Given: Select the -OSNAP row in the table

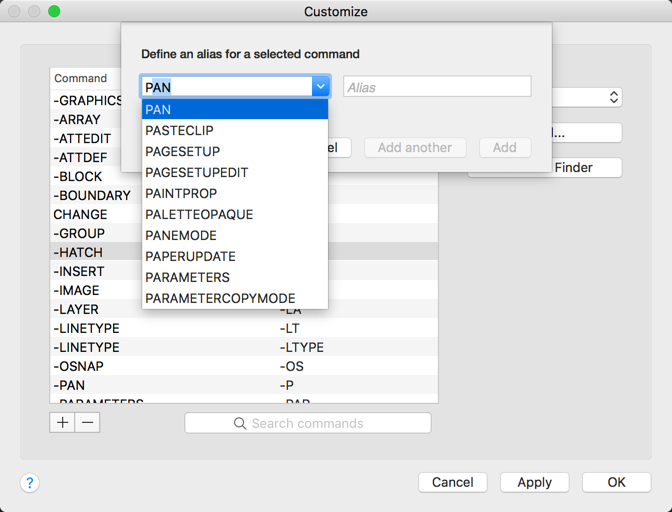Looking at the screenshot, I should (80, 366).
